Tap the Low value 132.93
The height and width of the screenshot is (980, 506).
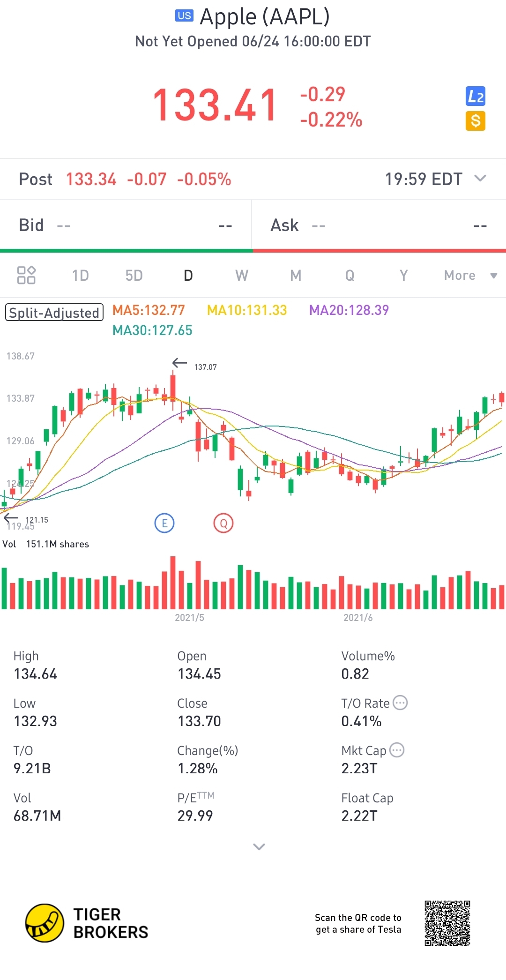pos(36,721)
